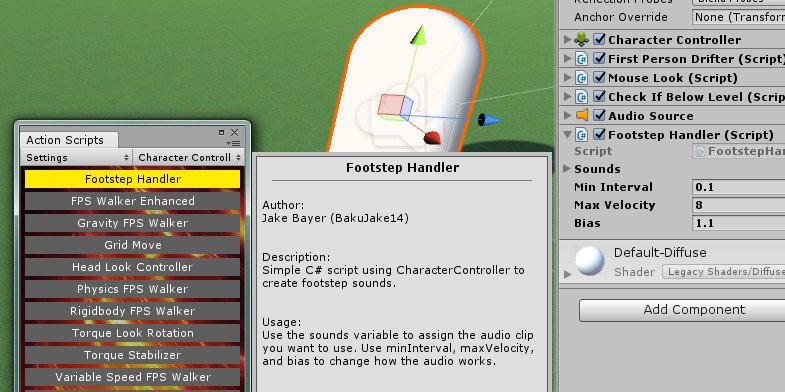Click the Anchor Override None (Transform) field

(x=739, y=17)
